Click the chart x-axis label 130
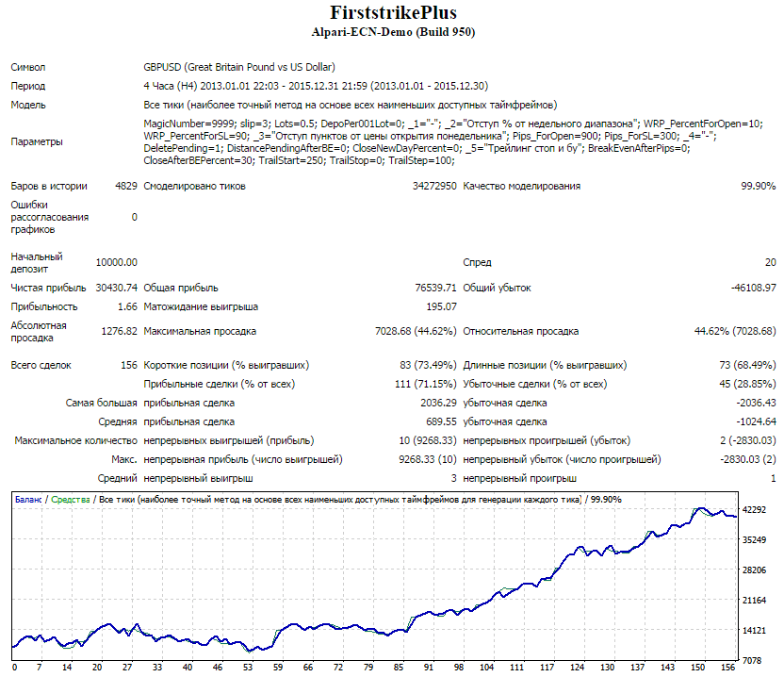784x677 pixels. pyautogui.click(x=608, y=667)
